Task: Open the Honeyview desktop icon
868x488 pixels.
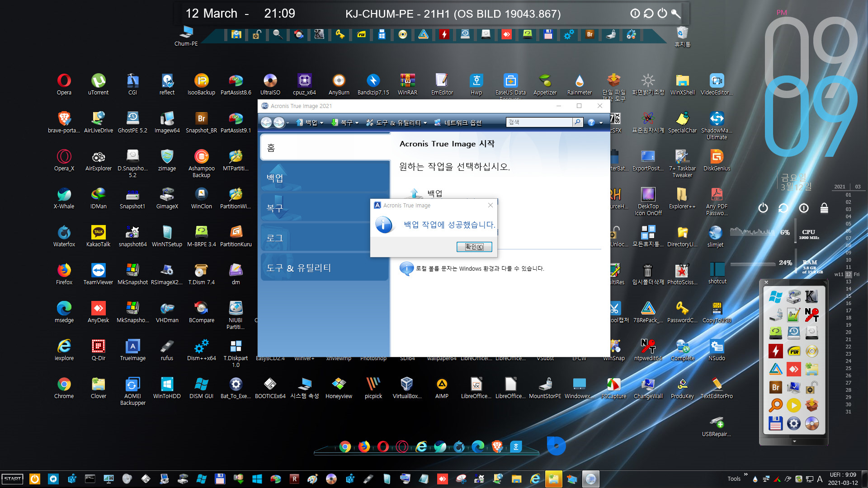Action: (339, 388)
